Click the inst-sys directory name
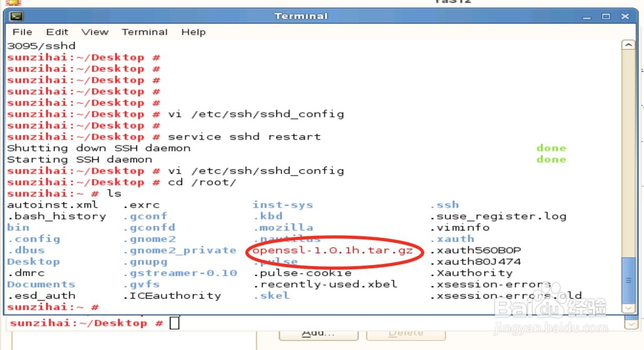644x350 pixels. coord(283,205)
